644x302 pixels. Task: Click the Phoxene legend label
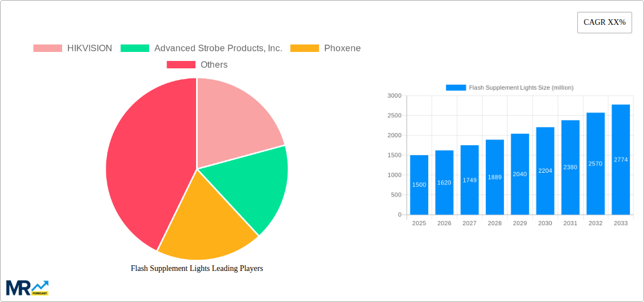[342, 49]
